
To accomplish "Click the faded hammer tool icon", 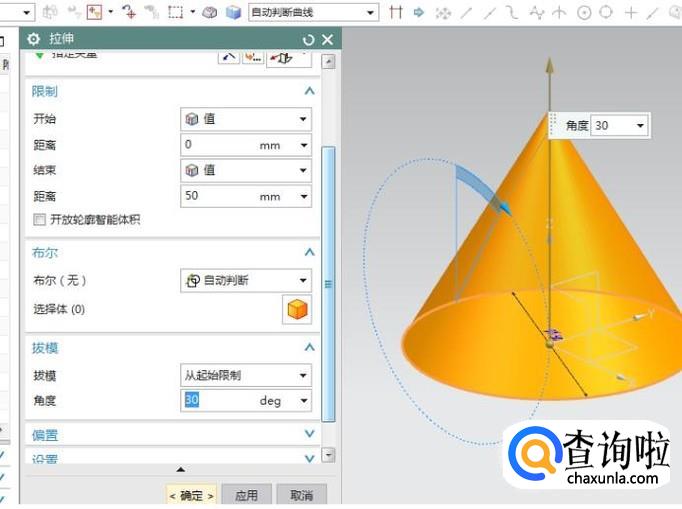I will pos(152,12).
